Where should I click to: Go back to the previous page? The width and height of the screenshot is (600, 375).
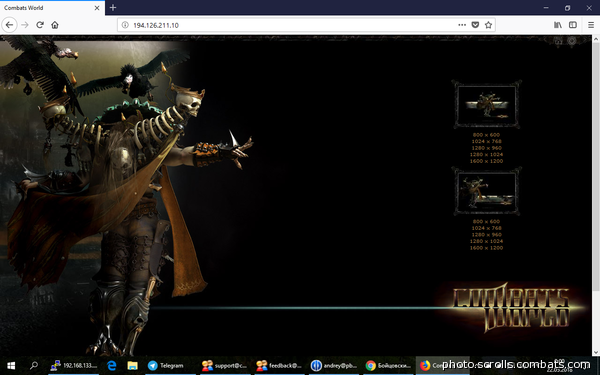click(x=9, y=25)
